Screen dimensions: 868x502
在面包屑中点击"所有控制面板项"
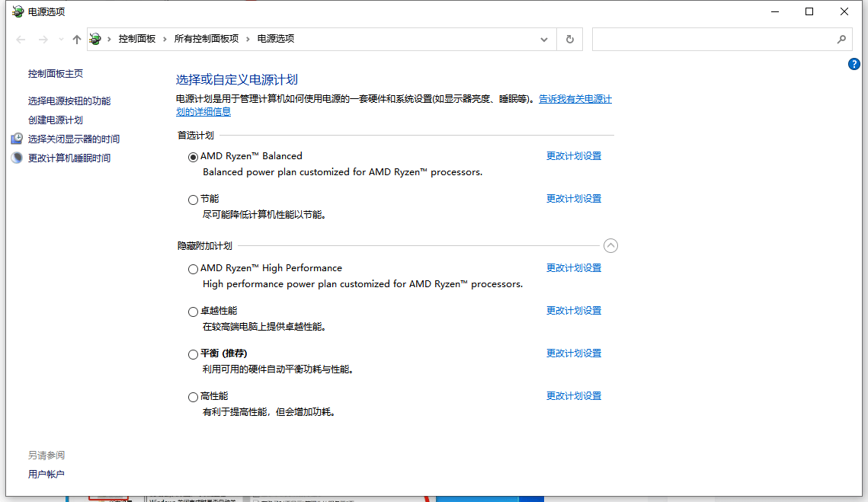208,38
